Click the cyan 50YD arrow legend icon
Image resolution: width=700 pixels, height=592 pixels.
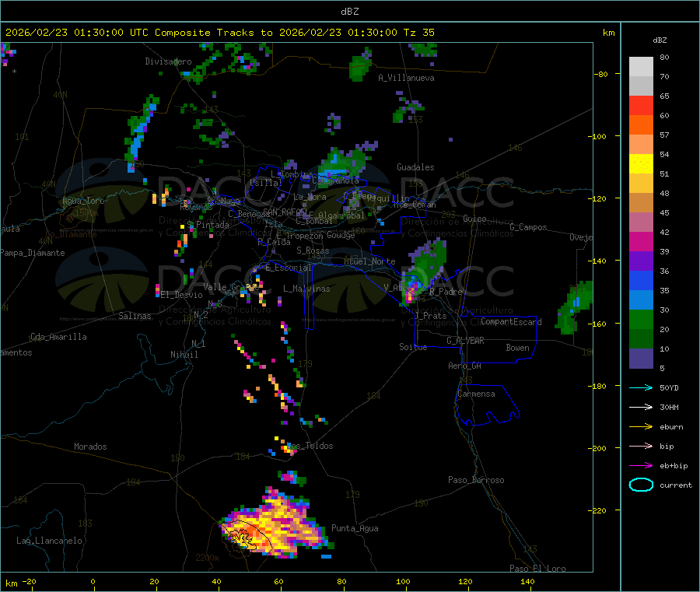(x=641, y=387)
